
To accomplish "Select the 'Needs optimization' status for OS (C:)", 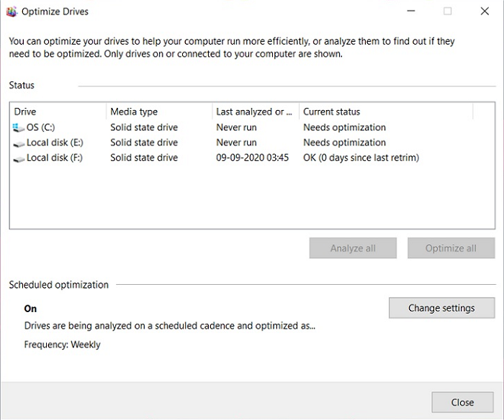I will (x=344, y=127).
